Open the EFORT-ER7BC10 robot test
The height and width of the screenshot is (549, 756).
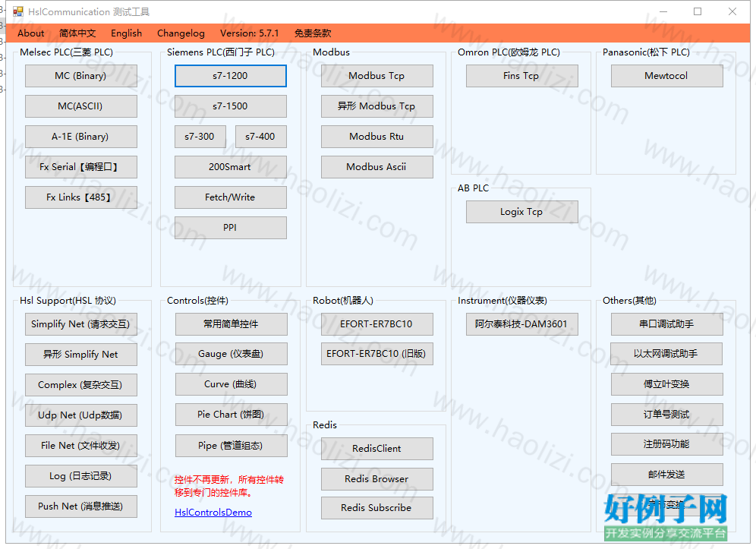pos(377,324)
